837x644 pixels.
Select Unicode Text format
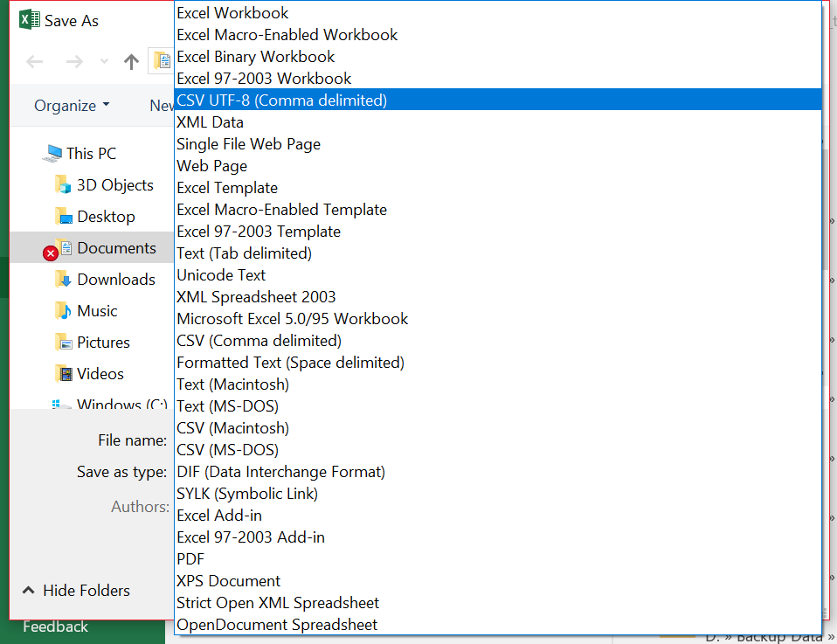tap(497, 275)
